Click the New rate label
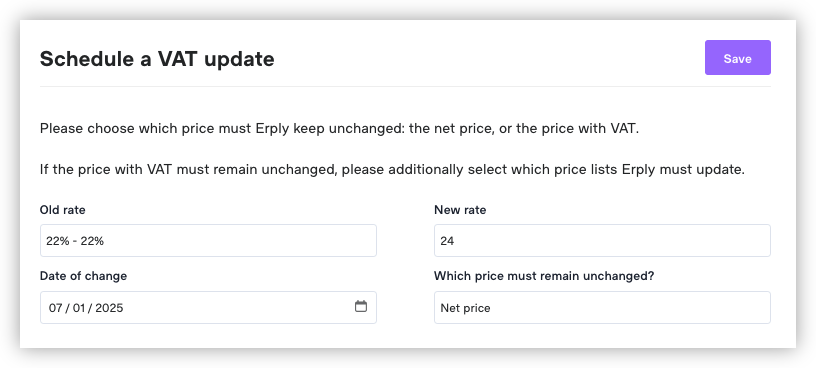The image size is (816, 368). pyautogui.click(x=460, y=210)
